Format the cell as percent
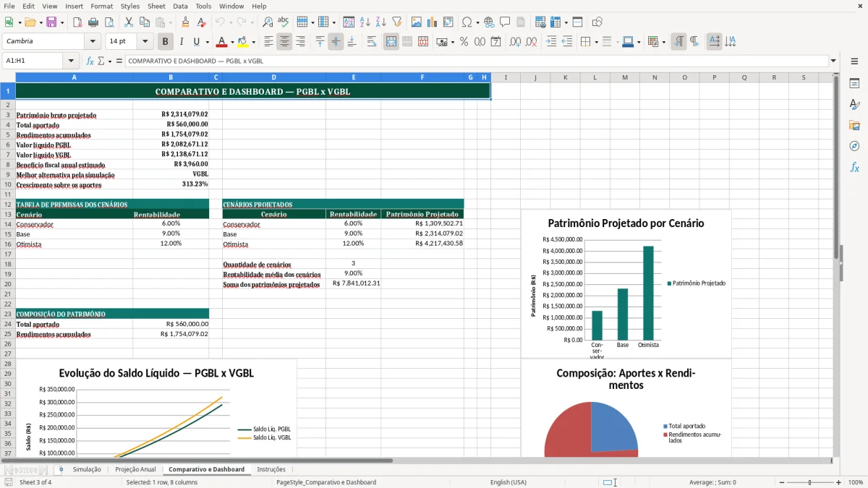Screen dimensions: 868x488 tap(464, 42)
